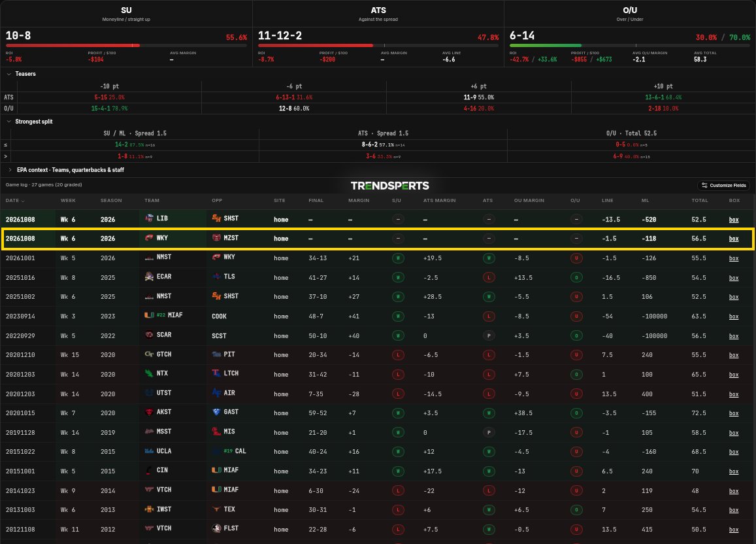
Task: Sort by the FINAL column header
Action: point(316,200)
